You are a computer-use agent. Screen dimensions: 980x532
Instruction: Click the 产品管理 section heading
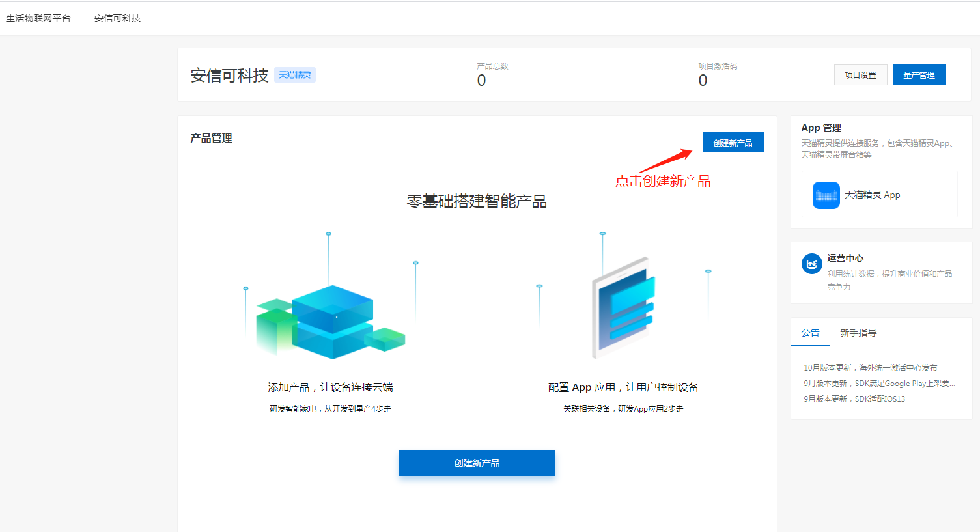point(211,138)
